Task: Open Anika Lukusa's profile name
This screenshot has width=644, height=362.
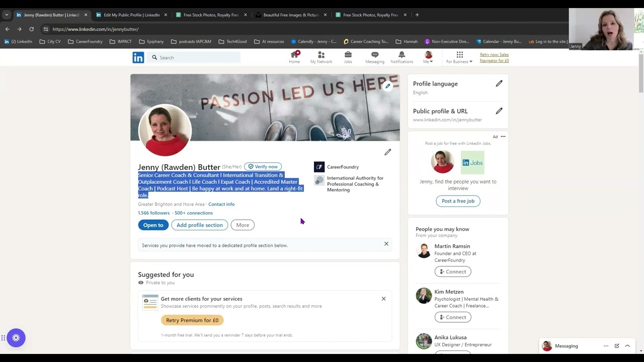Action: [450, 337]
